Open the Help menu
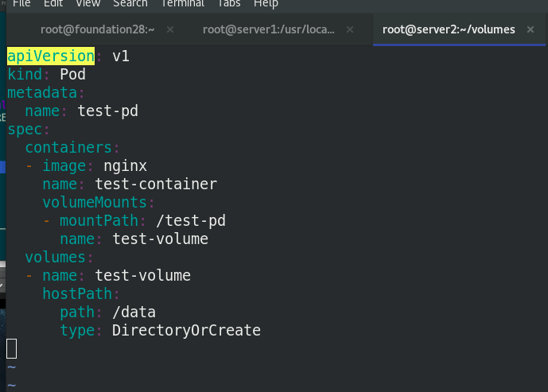This screenshot has width=548, height=392. coord(266,3)
